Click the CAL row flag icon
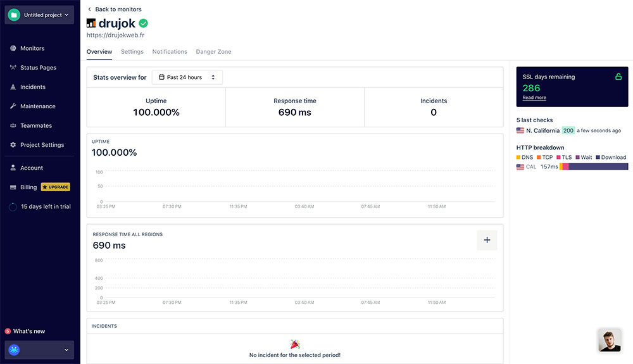Viewport: 633px width, 364px height. [x=520, y=166]
